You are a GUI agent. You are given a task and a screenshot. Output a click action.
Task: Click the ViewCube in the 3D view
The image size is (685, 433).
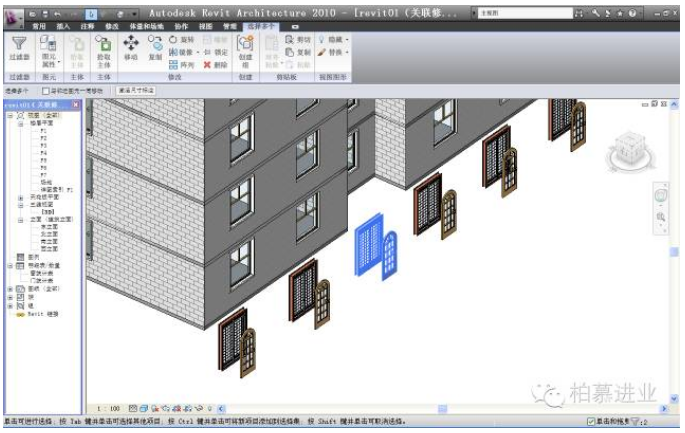point(631,146)
